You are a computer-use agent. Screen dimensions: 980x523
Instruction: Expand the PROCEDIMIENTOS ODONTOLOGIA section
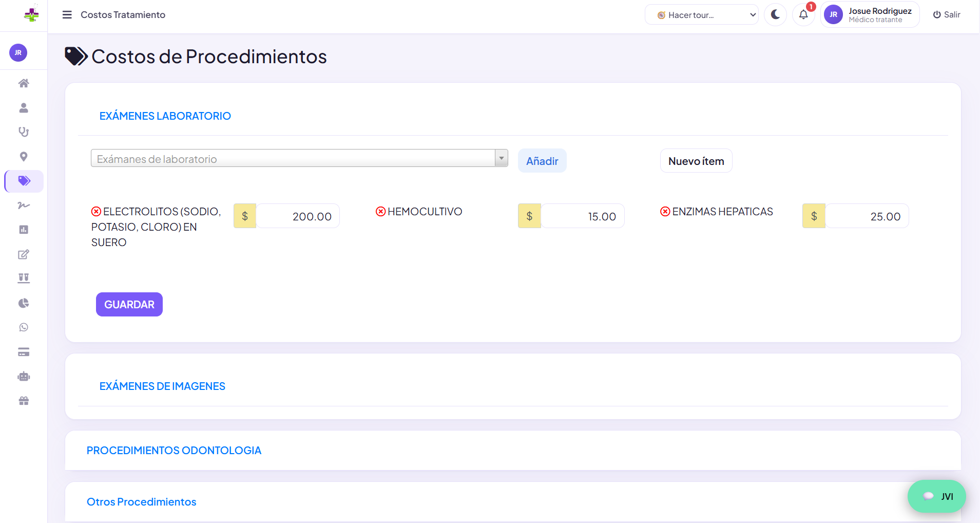click(x=174, y=451)
